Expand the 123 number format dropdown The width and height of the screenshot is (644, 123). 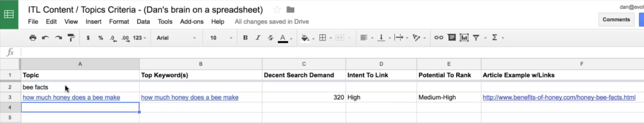[139, 38]
